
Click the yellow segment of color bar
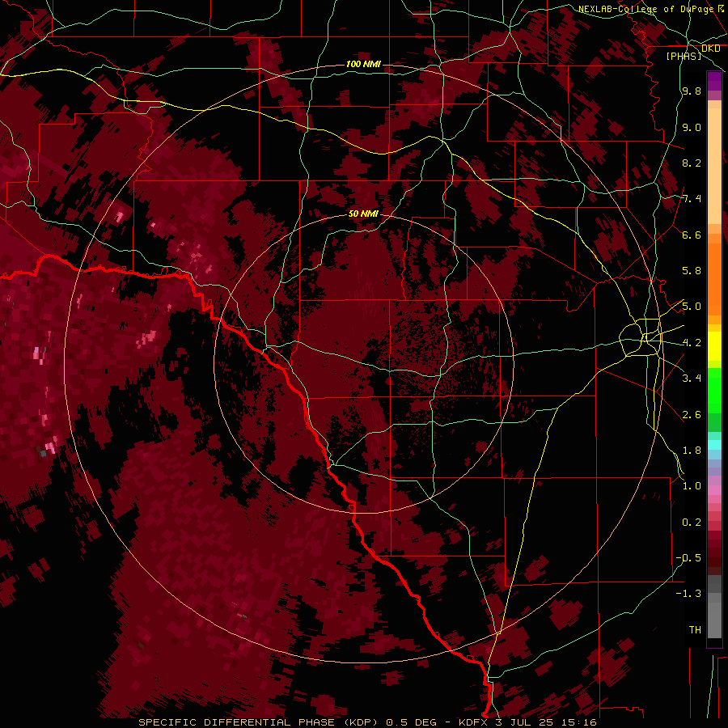714,346
